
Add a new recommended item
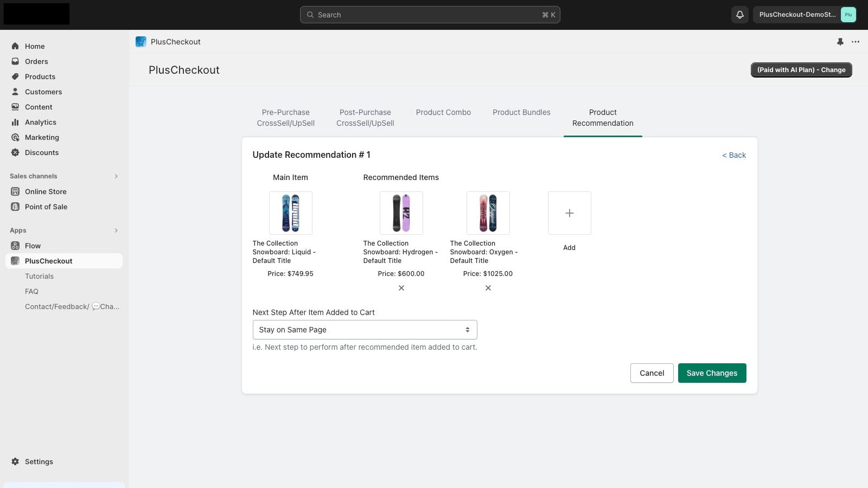pyautogui.click(x=569, y=213)
